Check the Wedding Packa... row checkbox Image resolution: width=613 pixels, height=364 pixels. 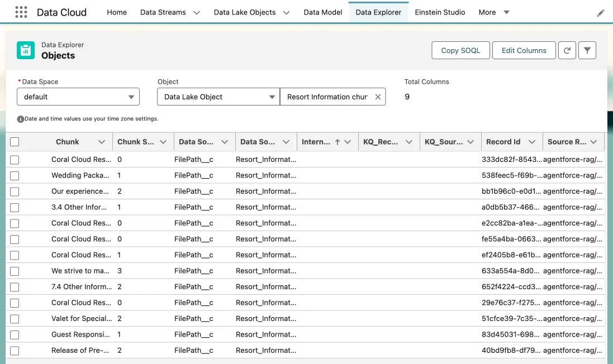(x=15, y=175)
